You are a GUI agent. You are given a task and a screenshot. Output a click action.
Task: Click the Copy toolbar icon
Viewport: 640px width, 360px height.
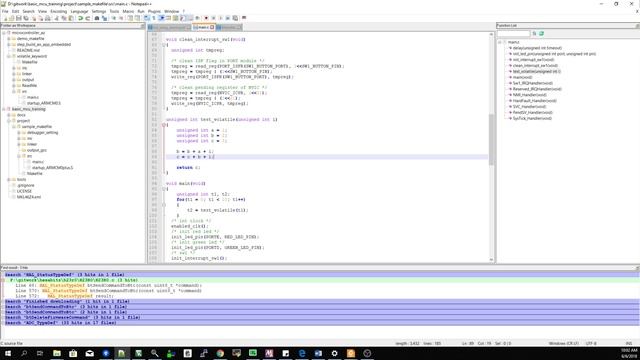64,18
